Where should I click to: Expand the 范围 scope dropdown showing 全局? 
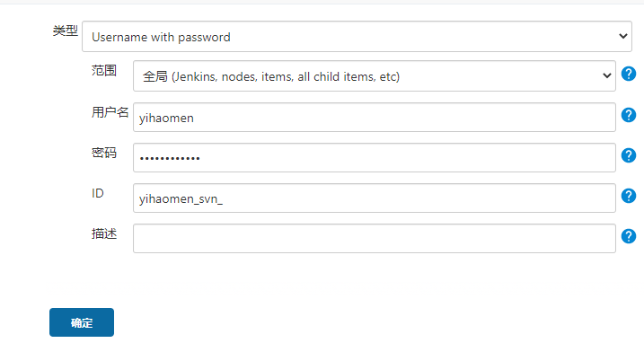[x=375, y=76]
